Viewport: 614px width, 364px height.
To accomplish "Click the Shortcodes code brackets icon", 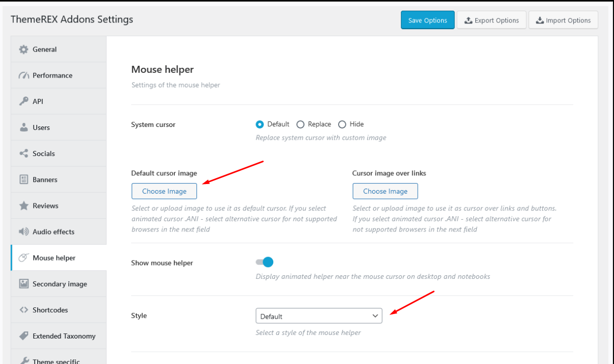I will (x=23, y=310).
